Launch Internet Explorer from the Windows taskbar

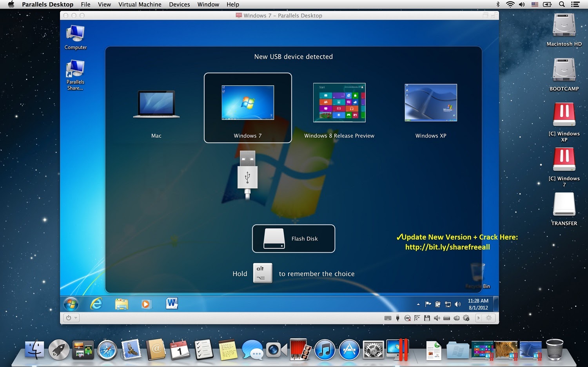[x=96, y=304]
